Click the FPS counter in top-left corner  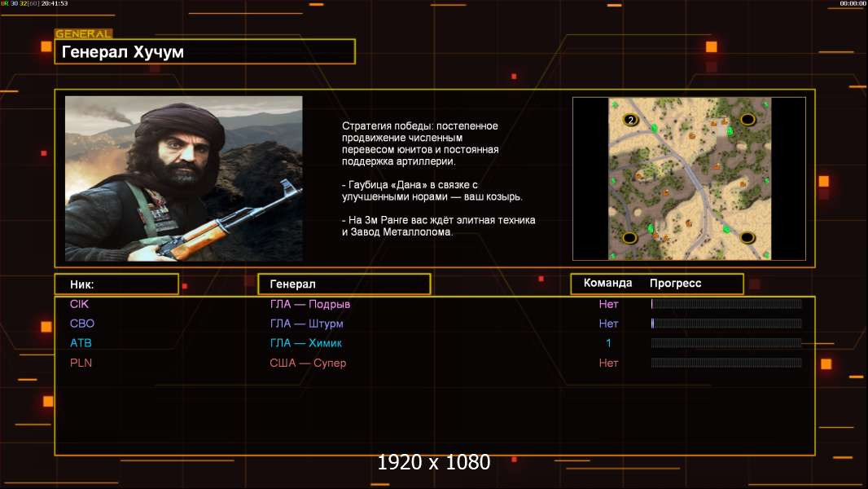34,3
